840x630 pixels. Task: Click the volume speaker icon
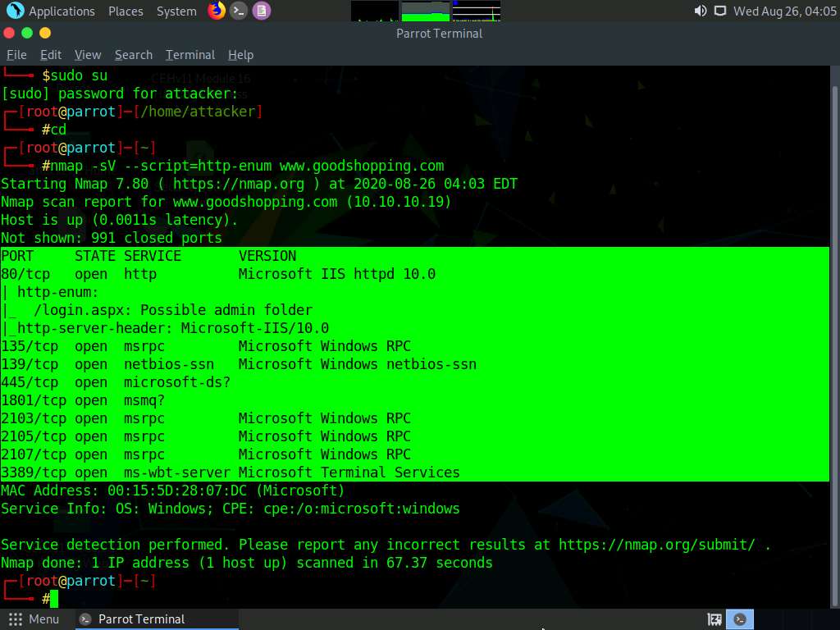click(701, 11)
